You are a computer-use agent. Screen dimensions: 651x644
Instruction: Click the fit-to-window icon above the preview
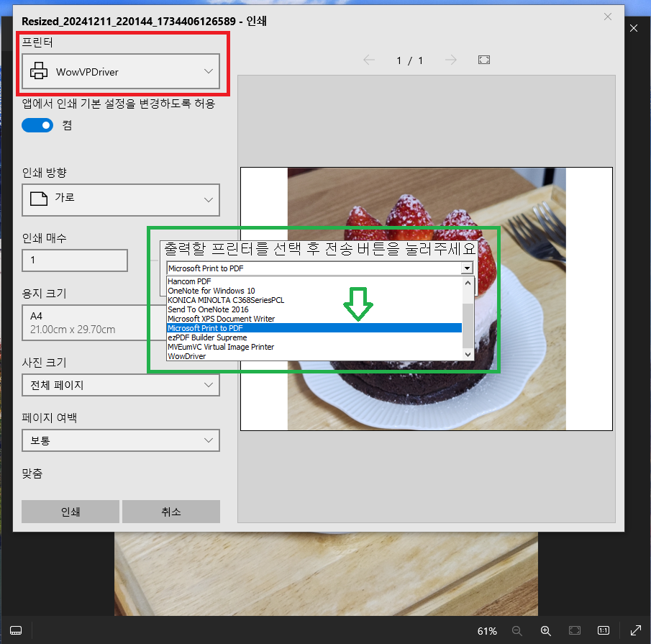[483, 60]
